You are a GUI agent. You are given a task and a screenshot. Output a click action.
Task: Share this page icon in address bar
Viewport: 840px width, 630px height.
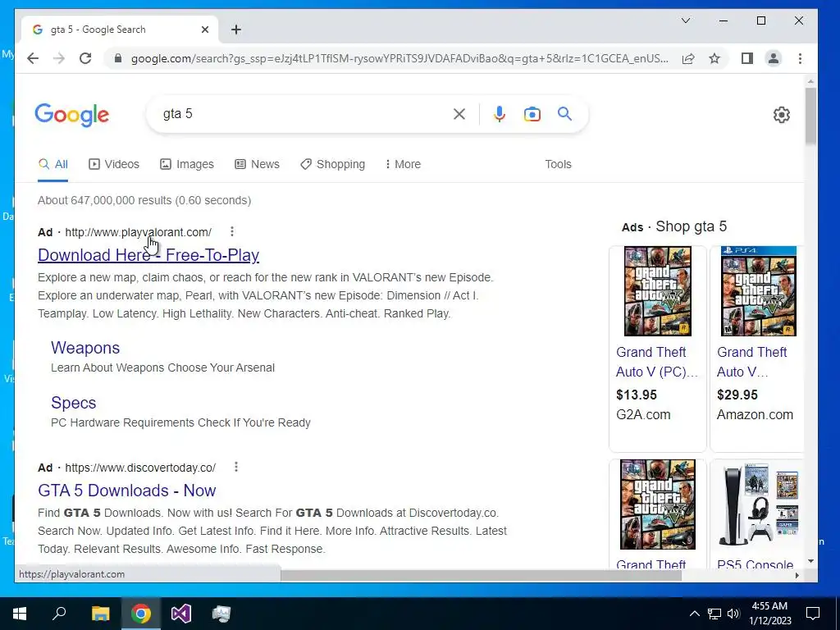688,58
